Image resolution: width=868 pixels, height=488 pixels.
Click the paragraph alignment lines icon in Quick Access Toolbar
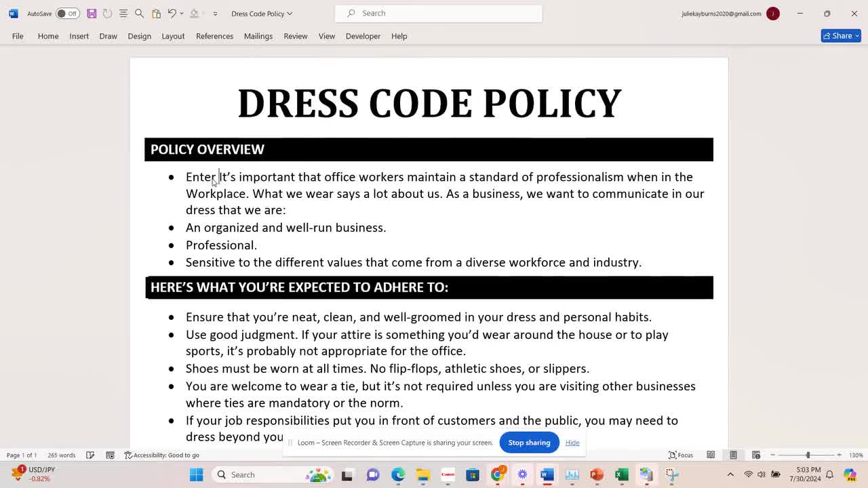123,14
